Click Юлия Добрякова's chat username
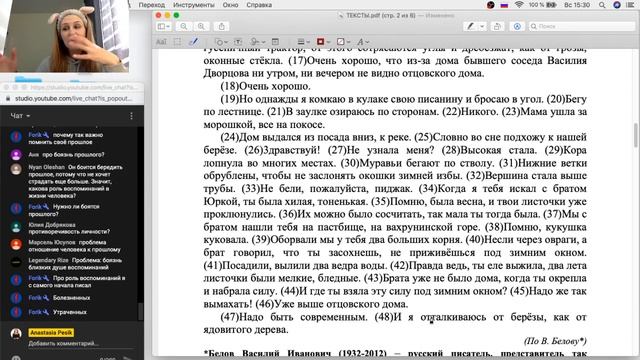Viewport: 640px width, 360px height. click(x=52, y=224)
